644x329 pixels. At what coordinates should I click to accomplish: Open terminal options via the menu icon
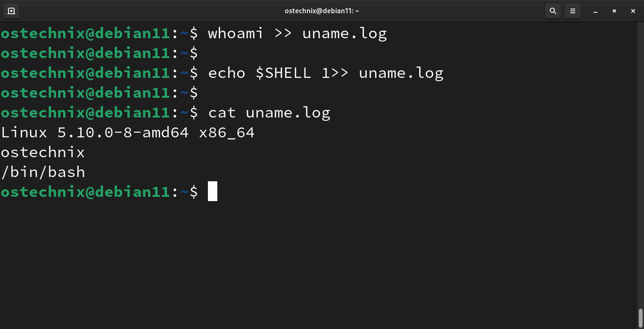[572, 10]
